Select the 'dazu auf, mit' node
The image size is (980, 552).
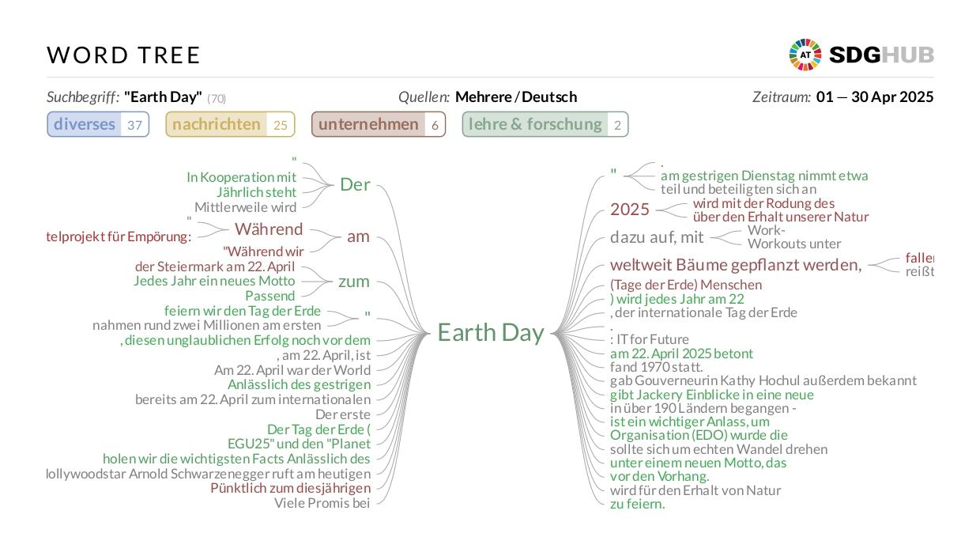coord(657,237)
